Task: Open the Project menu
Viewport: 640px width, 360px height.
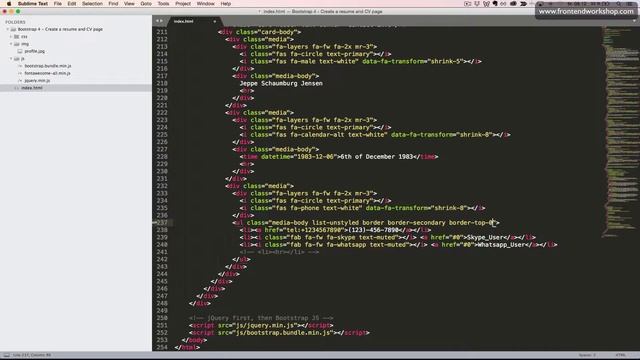Action: coord(183,4)
